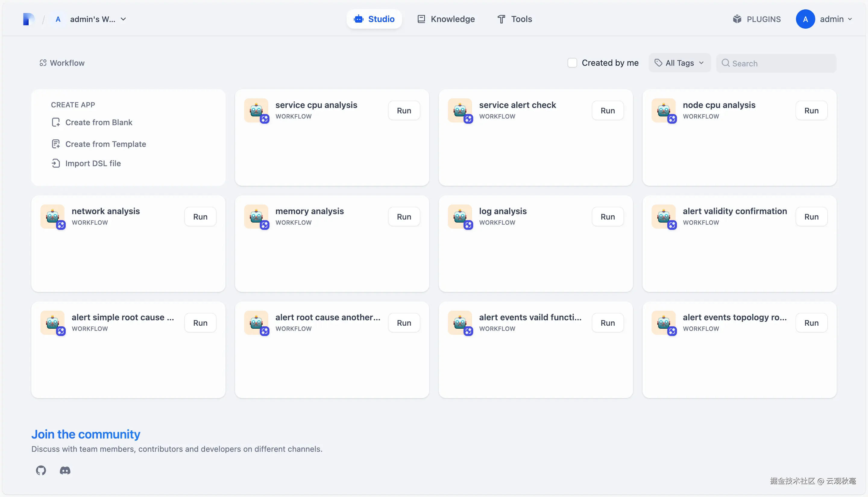Click Create from Template link
Screen dimensions: 868x497
105,144
